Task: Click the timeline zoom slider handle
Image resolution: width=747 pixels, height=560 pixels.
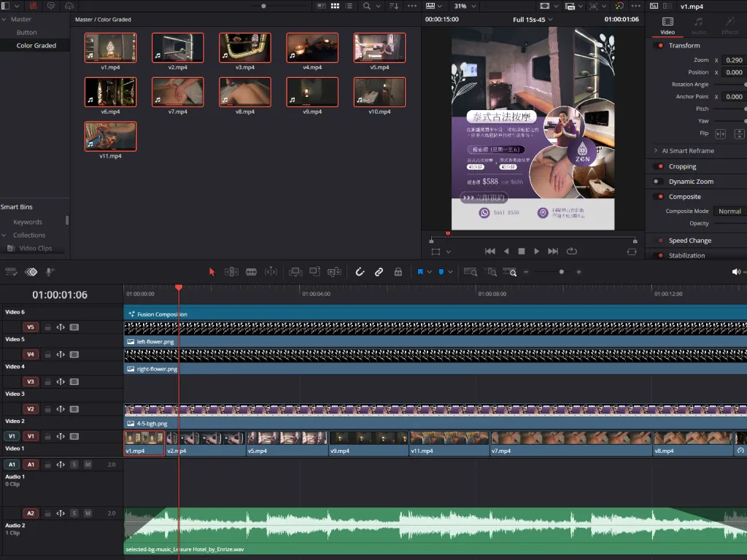Action: point(561,272)
